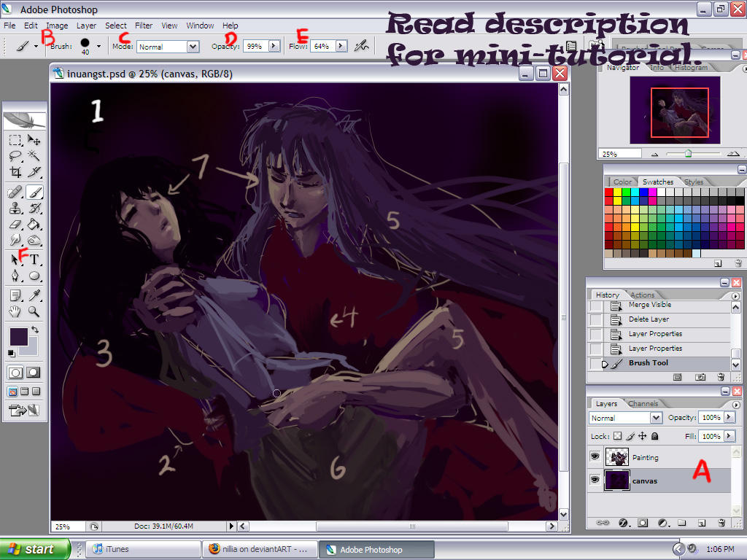This screenshot has height=560, width=747.
Task: Click the foreground color swatch
Action: point(19,337)
